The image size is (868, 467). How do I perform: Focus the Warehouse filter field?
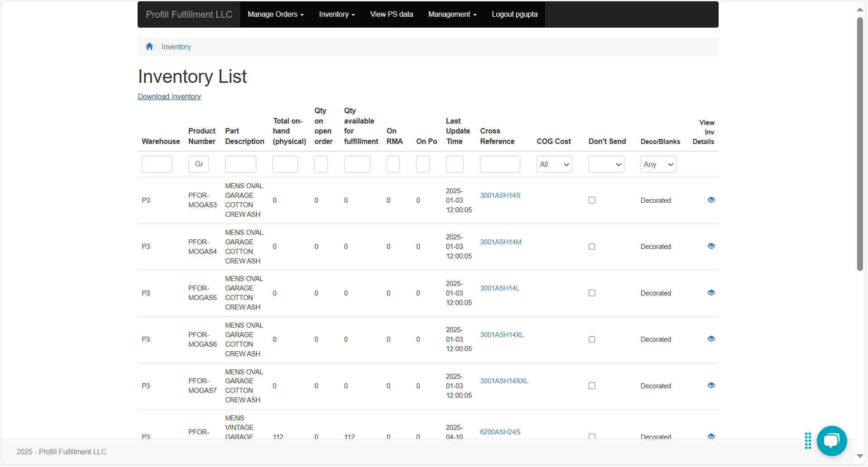(x=157, y=164)
